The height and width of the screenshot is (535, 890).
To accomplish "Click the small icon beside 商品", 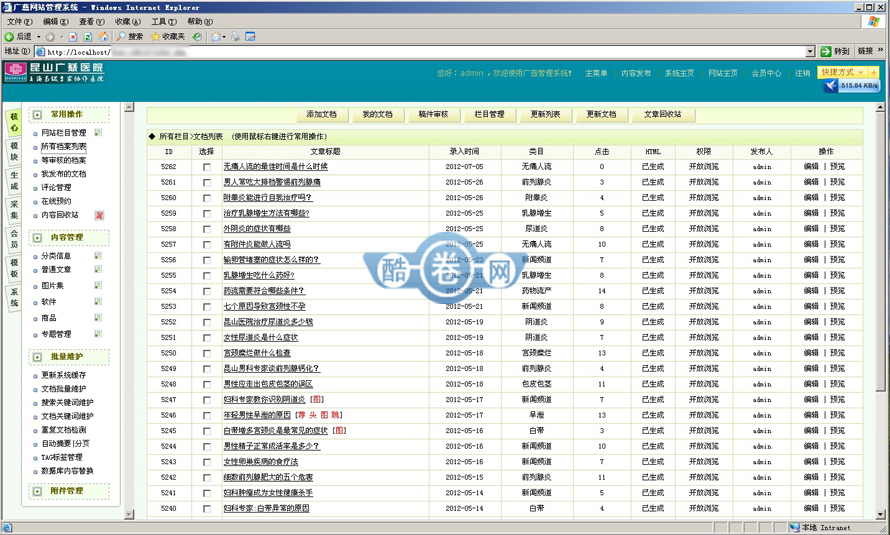I will point(98,318).
